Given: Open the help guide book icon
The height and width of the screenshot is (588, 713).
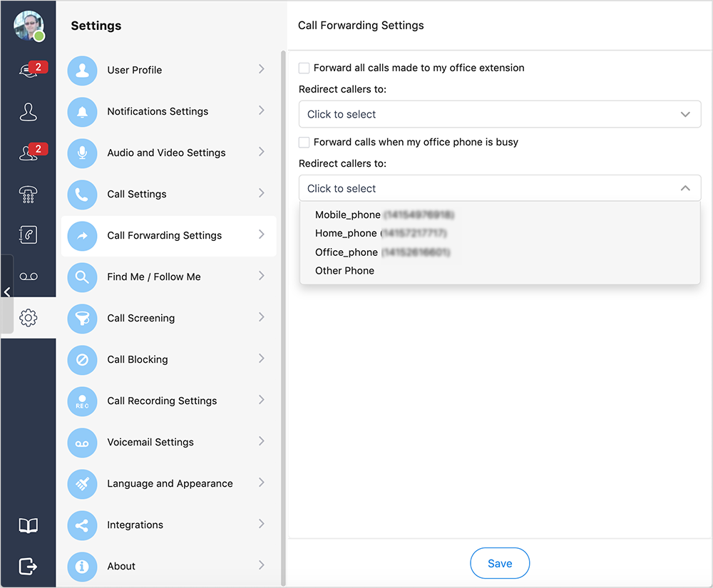Looking at the screenshot, I should pyautogui.click(x=28, y=526).
